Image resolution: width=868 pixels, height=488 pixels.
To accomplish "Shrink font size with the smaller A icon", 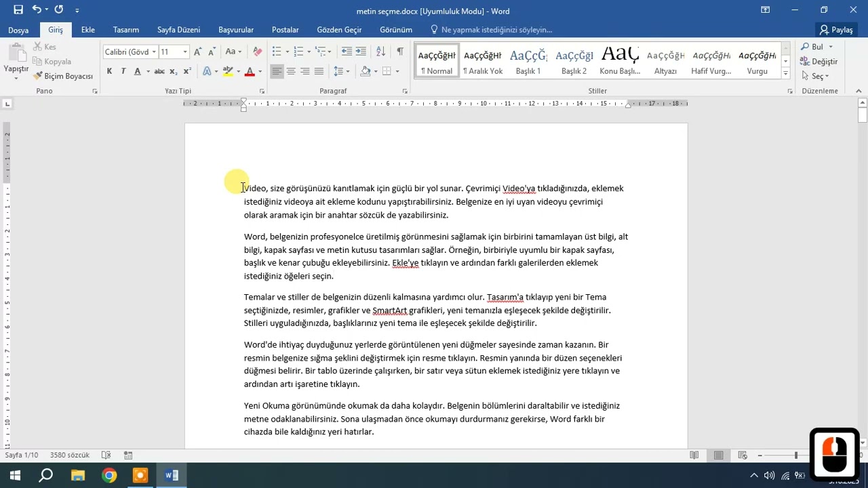I will click(212, 52).
